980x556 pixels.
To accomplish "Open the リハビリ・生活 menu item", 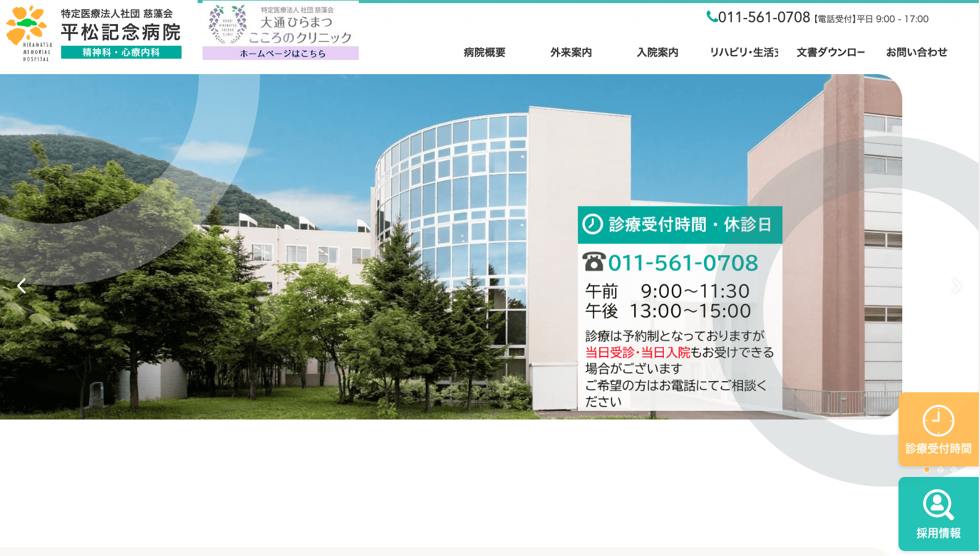I will pyautogui.click(x=744, y=53).
